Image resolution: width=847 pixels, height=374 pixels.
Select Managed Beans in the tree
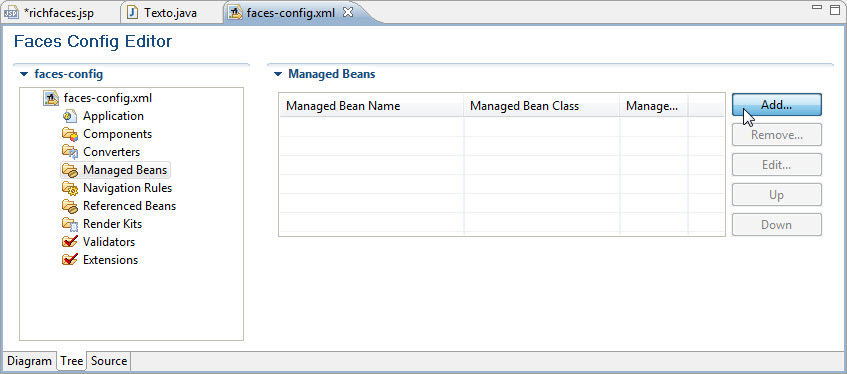125,170
